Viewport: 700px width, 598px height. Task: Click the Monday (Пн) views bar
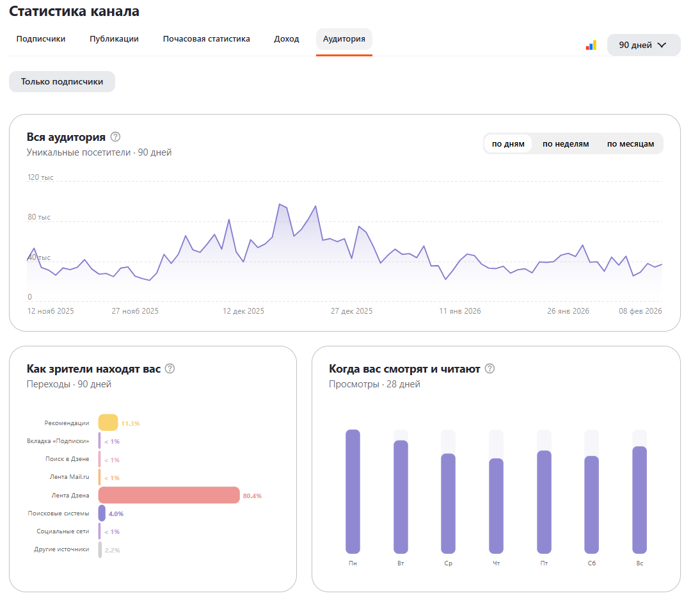click(x=353, y=491)
